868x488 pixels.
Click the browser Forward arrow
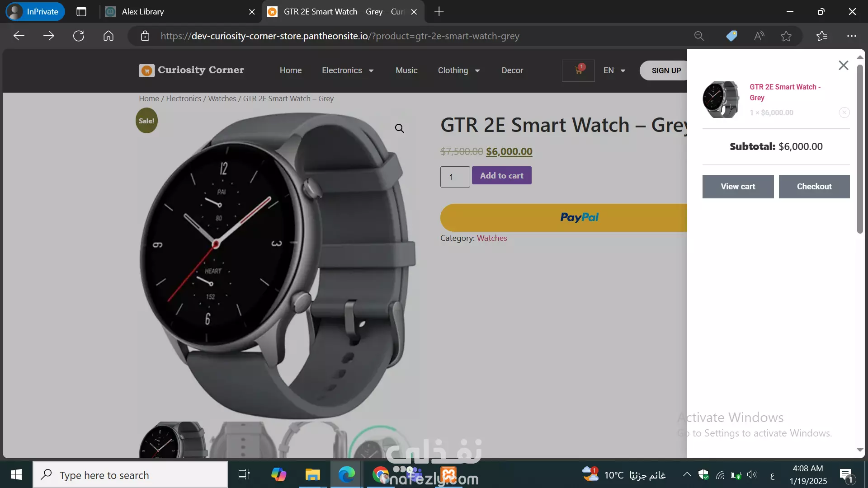click(x=49, y=36)
